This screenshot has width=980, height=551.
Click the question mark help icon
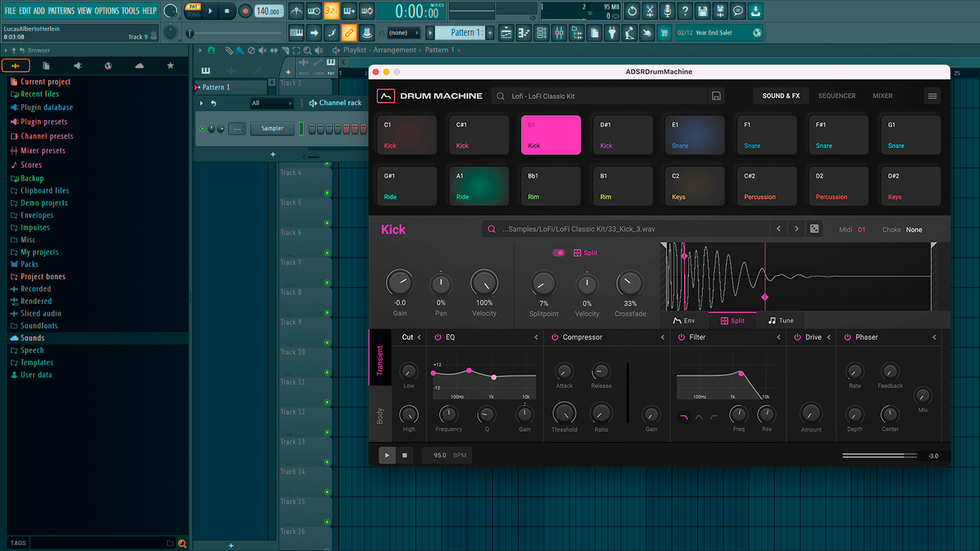[685, 11]
